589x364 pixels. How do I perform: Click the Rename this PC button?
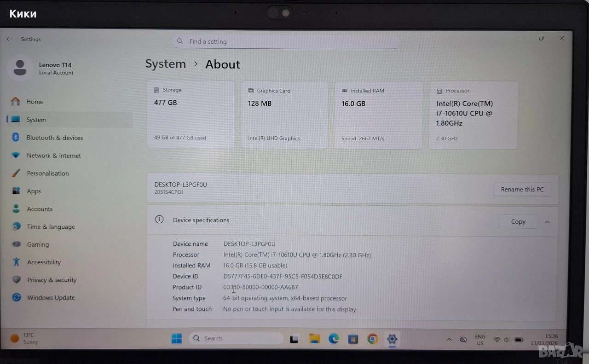[522, 190]
